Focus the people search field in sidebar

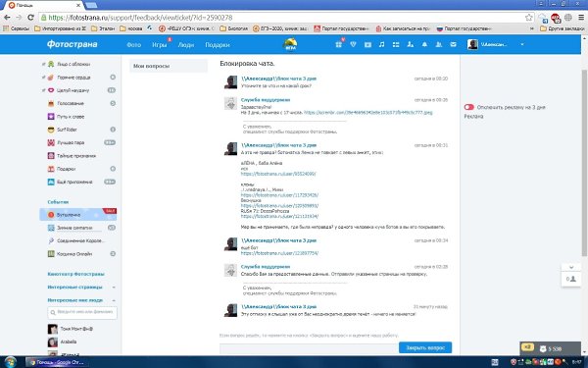[82, 312]
